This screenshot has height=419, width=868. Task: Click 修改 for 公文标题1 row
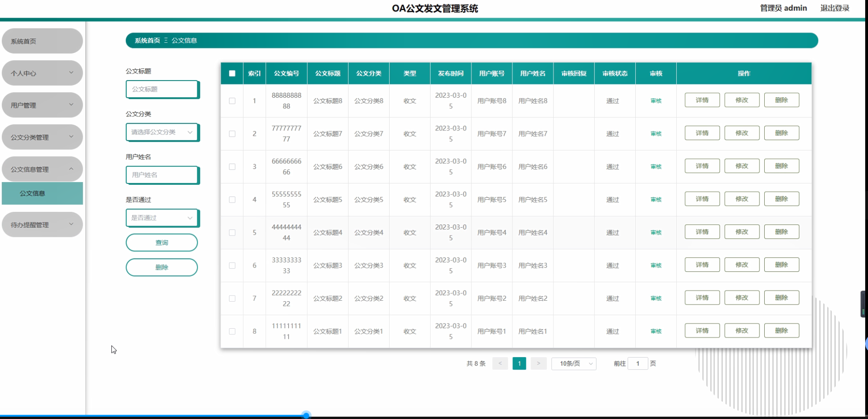[742, 331]
